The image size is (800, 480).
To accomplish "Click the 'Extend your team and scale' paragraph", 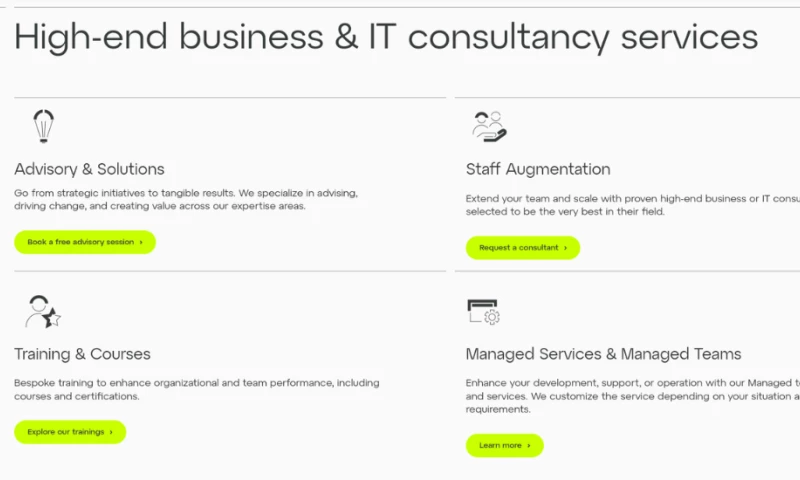I will 632,205.
